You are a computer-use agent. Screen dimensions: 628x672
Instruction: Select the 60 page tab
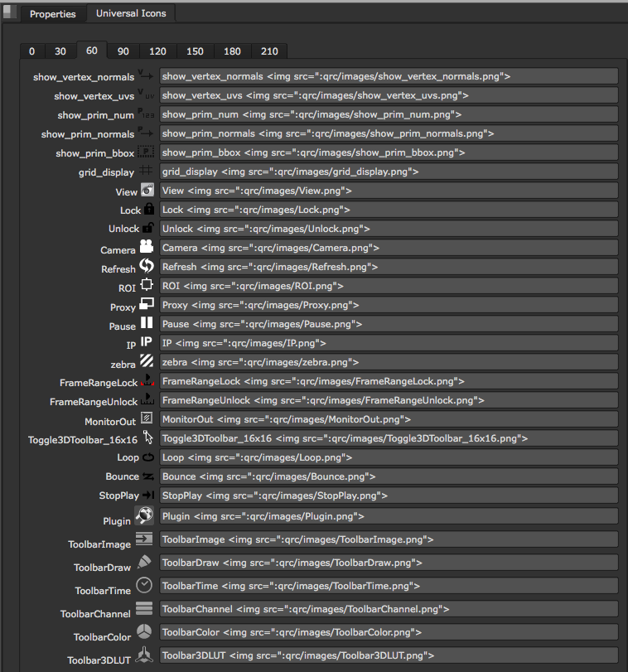pyautogui.click(x=92, y=51)
